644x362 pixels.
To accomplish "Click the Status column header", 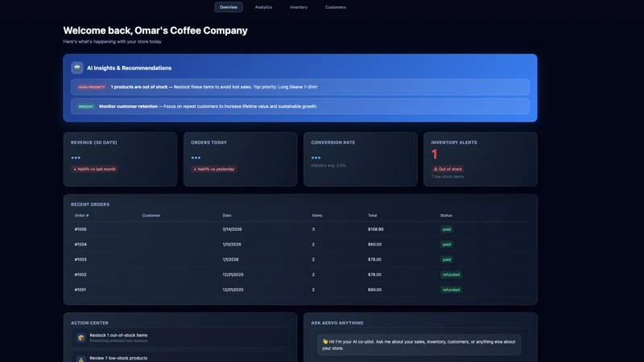I will pyautogui.click(x=446, y=216).
